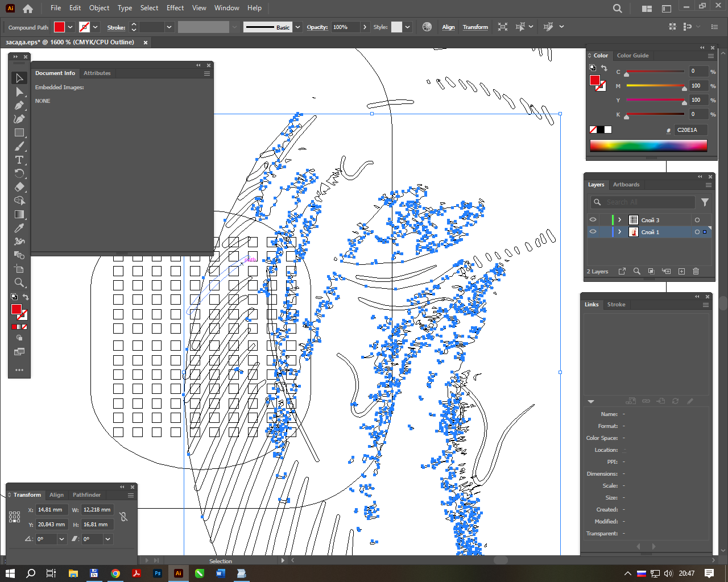
Task: Select the Zoom magnifier tool
Action: point(19,282)
